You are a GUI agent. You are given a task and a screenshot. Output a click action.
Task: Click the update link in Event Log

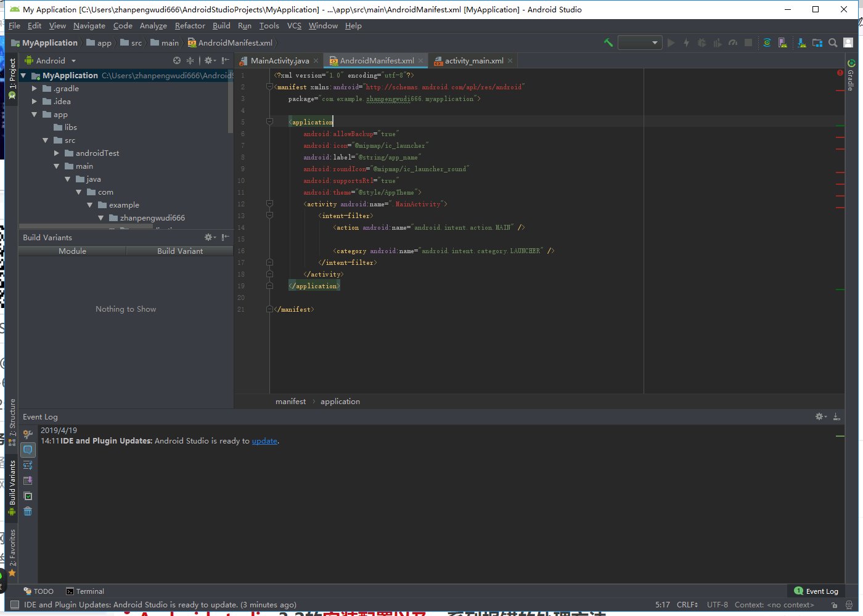coord(264,441)
